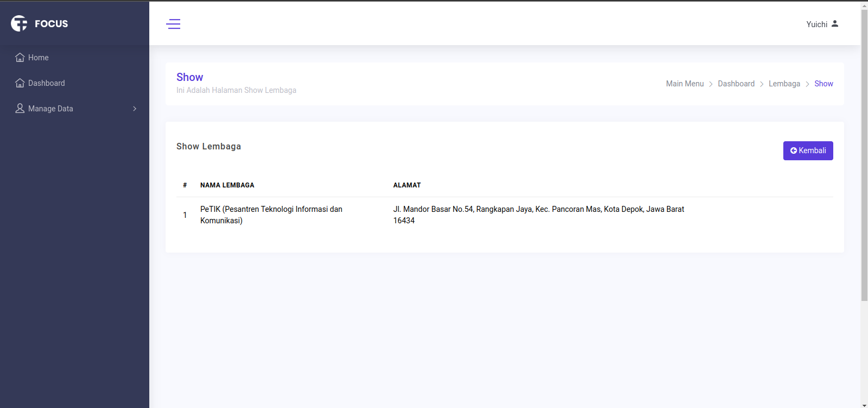Image resolution: width=868 pixels, height=408 pixels.
Task: Click the NAMA LEMBAGA column header
Action: (227, 185)
